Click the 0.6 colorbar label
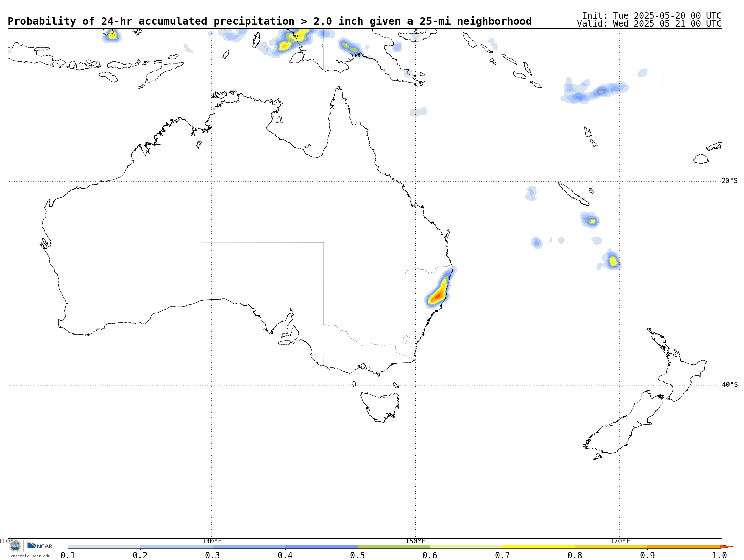This screenshot has height=560, width=744. pos(430,555)
